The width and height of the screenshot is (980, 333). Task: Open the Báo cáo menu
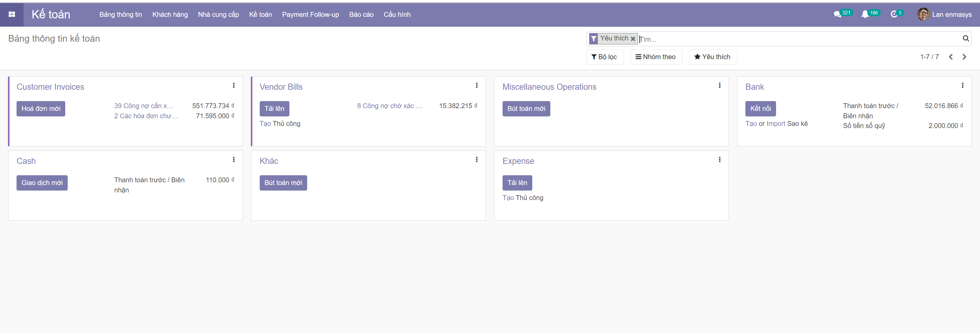coord(361,14)
